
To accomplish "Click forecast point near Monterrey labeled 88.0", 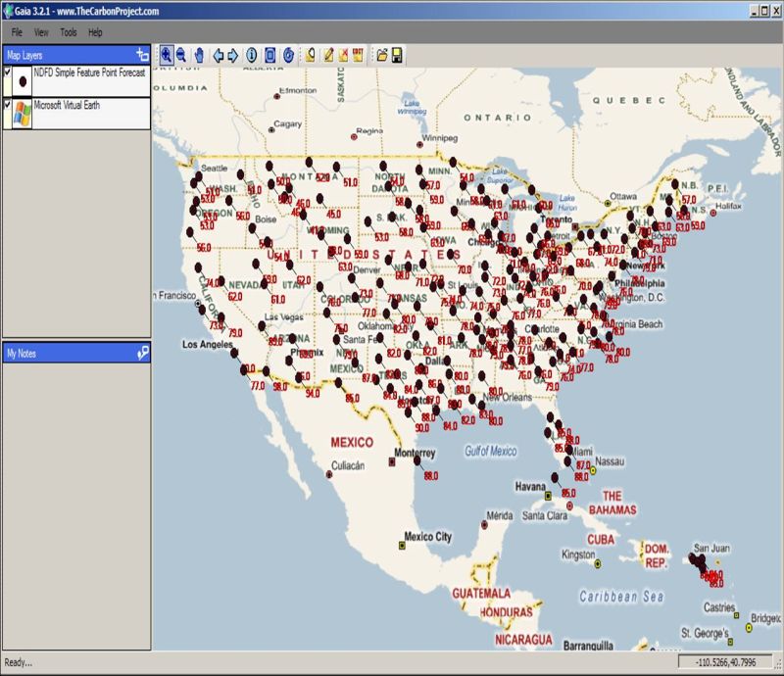I will 417,460.
